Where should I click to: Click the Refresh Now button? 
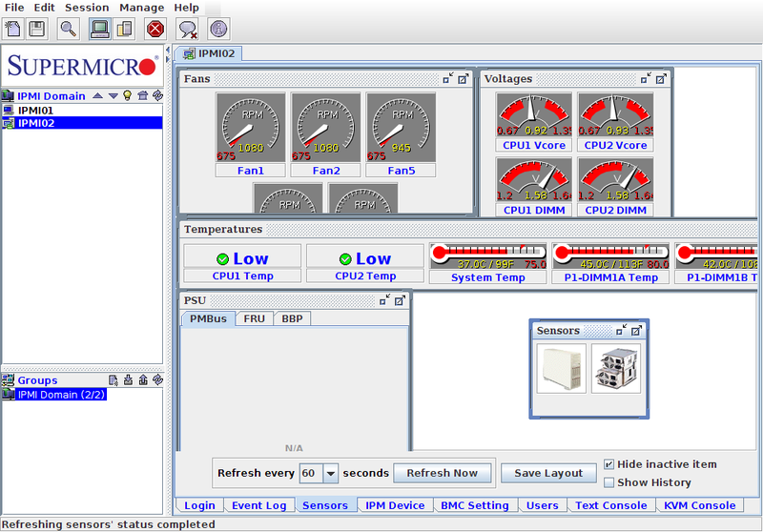tap(442, 473)
